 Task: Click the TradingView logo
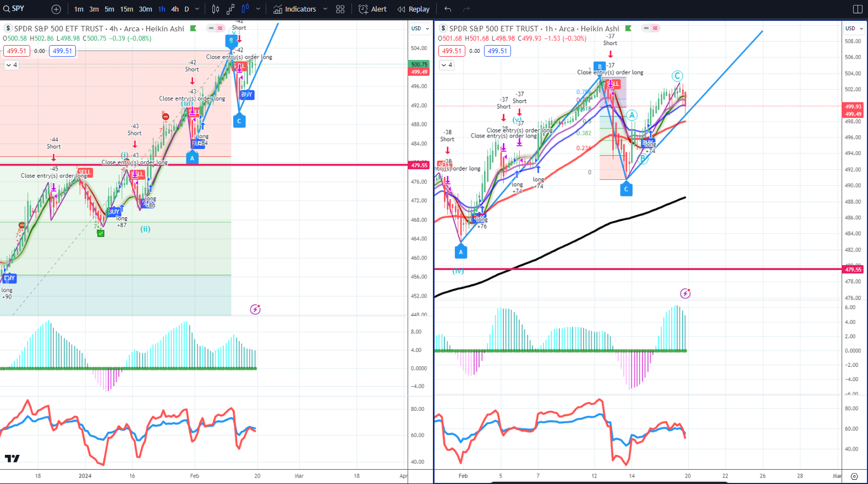(12, 459)
